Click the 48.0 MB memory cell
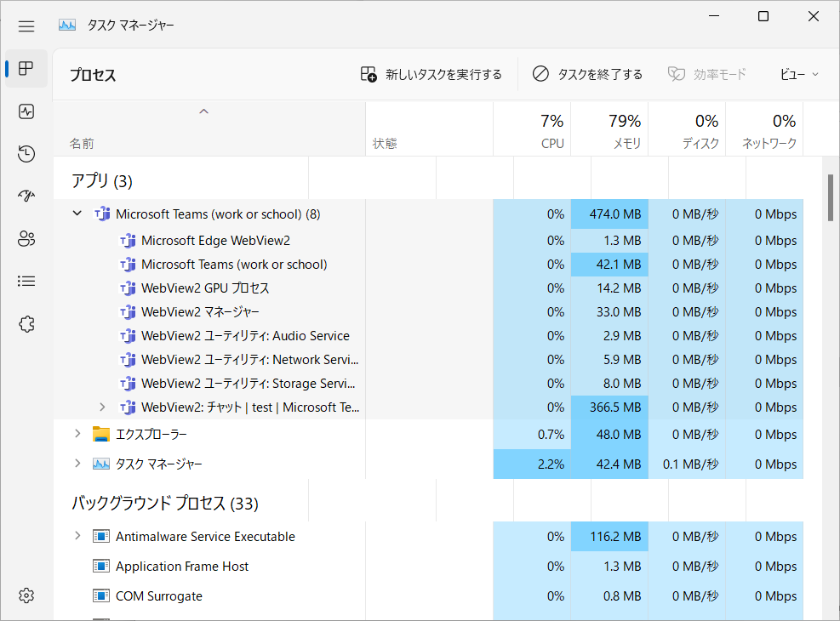Screen dimensions: 840x621 609,434
